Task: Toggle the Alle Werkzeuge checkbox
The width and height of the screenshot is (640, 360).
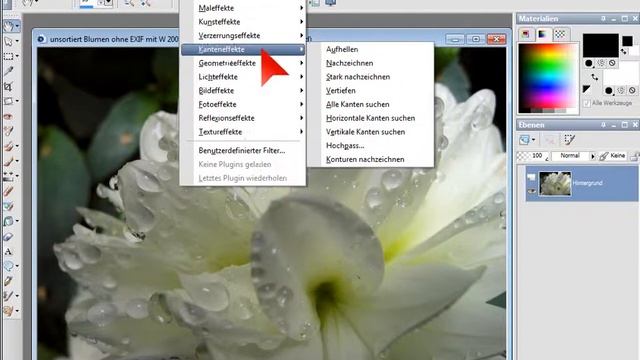Action: click(x=587, y=103)
